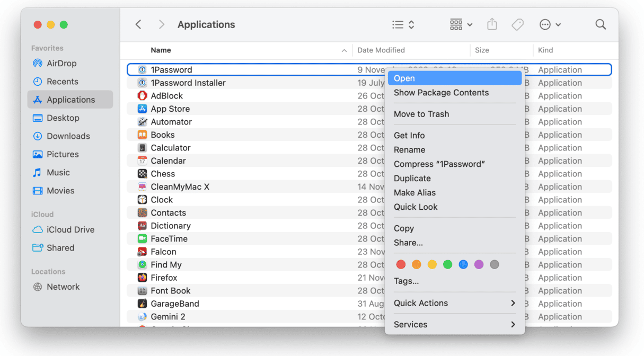Choose Move to Trash from context menu
The image size is (644, 356).
click(421, 114)
